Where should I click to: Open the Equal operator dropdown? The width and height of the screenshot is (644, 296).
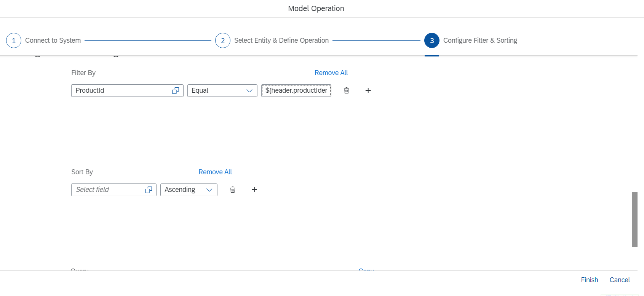pos(249,90)
